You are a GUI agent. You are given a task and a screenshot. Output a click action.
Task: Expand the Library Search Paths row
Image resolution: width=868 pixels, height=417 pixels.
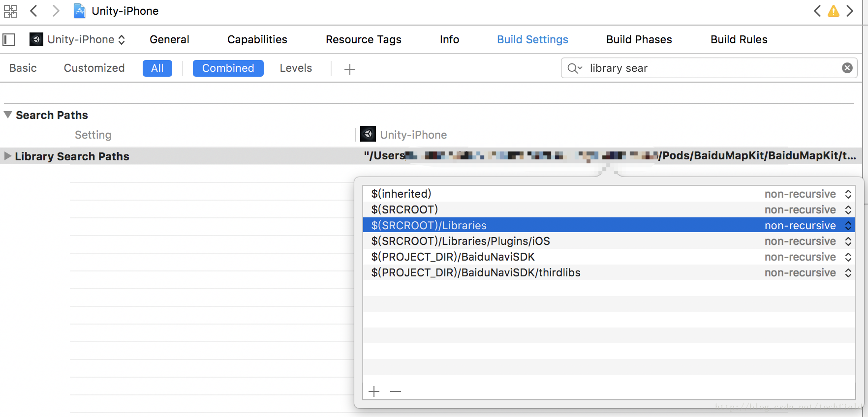point(7,156)
